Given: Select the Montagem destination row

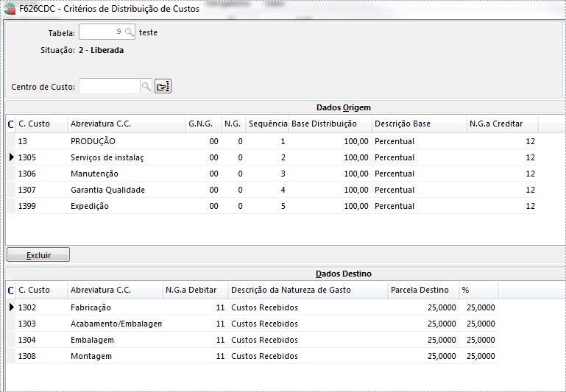Looking at the screenshot, I should 256,356.
